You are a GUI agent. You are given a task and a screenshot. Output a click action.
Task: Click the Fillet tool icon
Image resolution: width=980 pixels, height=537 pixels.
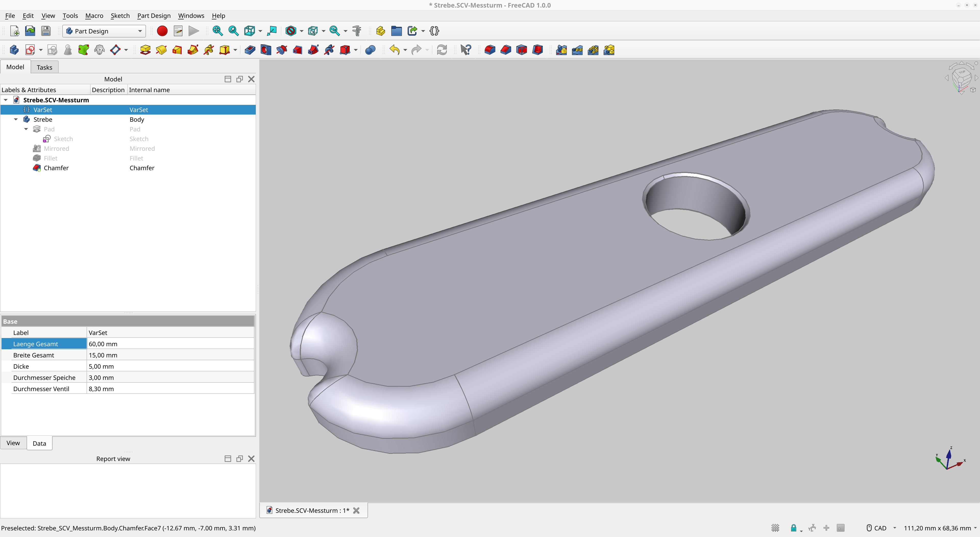click(x=490, y=50)
